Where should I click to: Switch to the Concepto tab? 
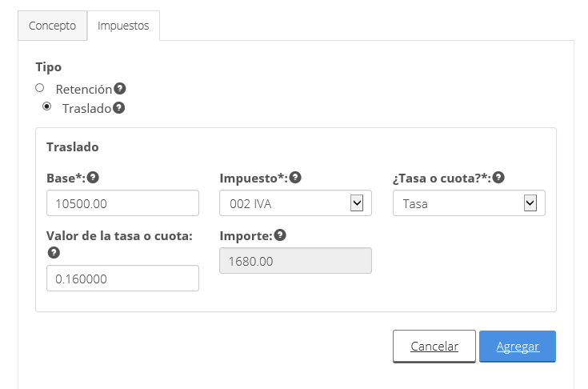coord(52,26)
